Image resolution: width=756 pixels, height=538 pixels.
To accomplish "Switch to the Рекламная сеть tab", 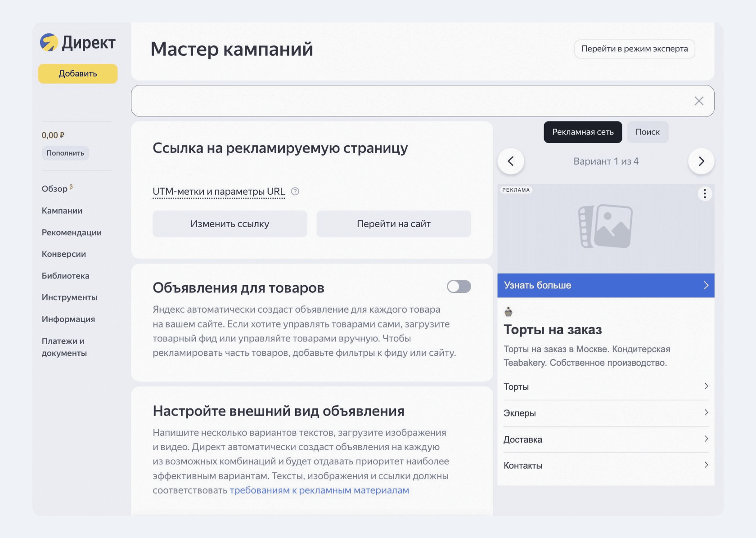I will 583,132.
